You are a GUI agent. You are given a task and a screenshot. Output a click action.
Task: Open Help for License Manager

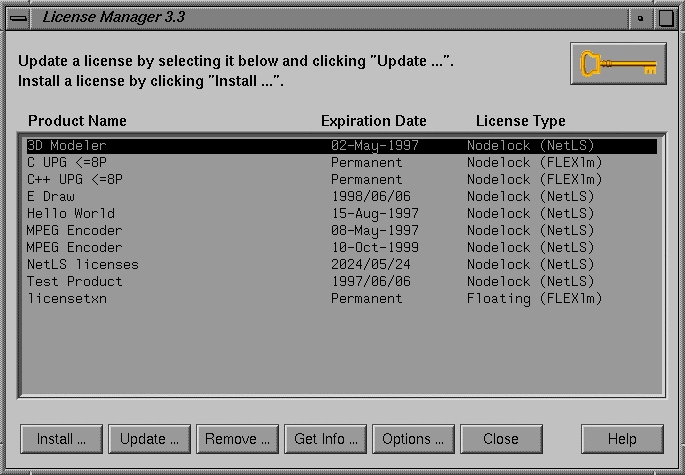tap(622, 439)
